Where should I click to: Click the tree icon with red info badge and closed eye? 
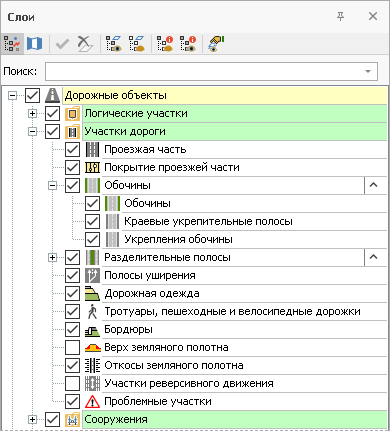[x=165, y=44]
